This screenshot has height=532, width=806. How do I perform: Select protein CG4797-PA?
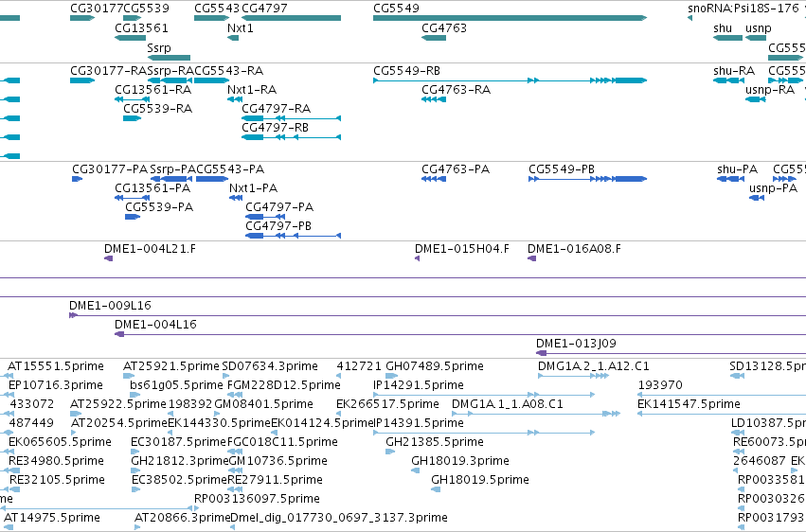(265, 217)
